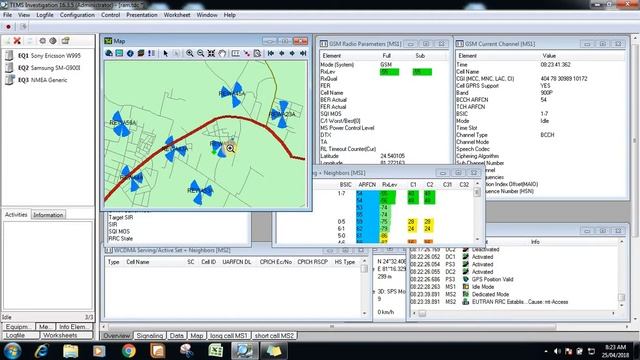Image resolution: width=640 pixels, height=360 pixels.
Task: Jump to first item in map toolbar
Action: point(271,53)
